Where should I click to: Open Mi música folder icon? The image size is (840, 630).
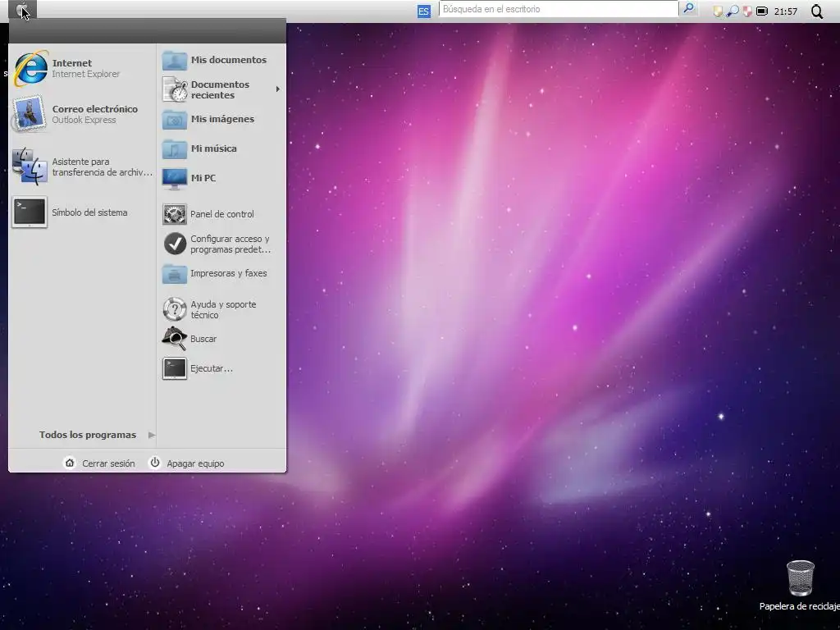[174, 149]
